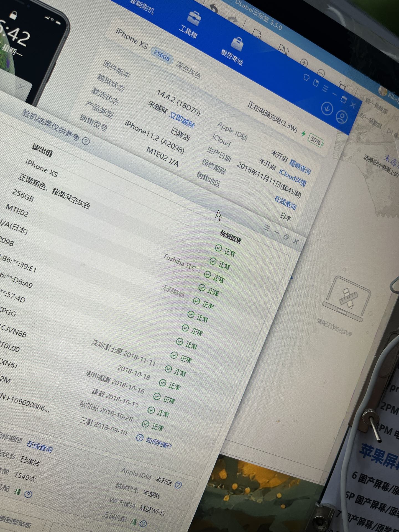Click 前一条数据 in DLabel window
This screenshot has height=532, width=399.
pos(376,106)
